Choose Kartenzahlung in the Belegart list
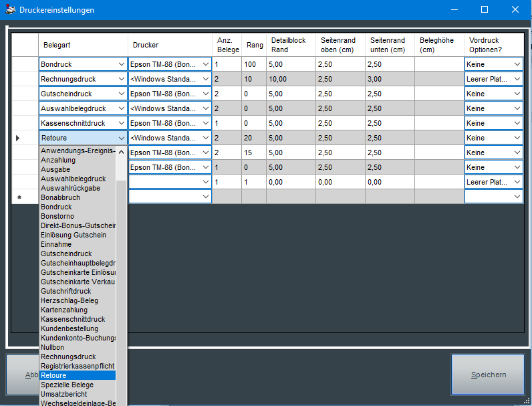Image resolution: width=532 pixels, height=406 pixels. pyautogui.click(x=63, y=310)
